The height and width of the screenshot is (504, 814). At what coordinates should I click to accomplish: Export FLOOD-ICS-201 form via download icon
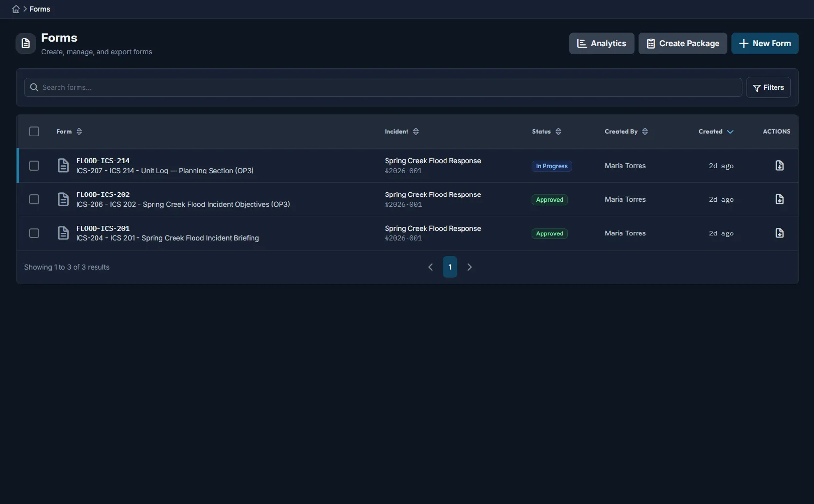779,233
